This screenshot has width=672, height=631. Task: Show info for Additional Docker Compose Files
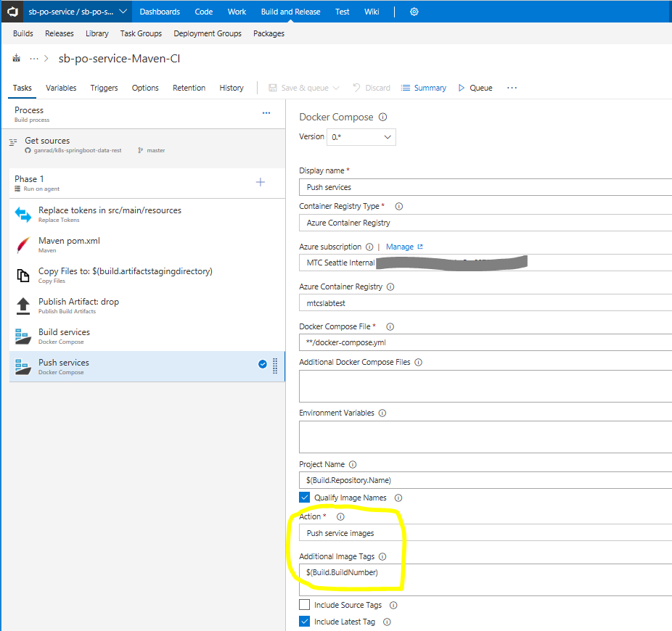418,363
